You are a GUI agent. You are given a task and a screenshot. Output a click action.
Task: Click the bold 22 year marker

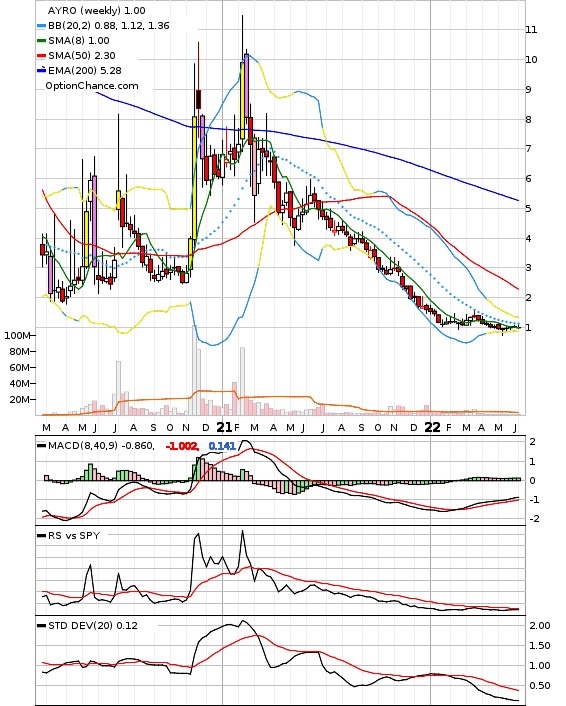pyautogui.click(x=433, y=427)
